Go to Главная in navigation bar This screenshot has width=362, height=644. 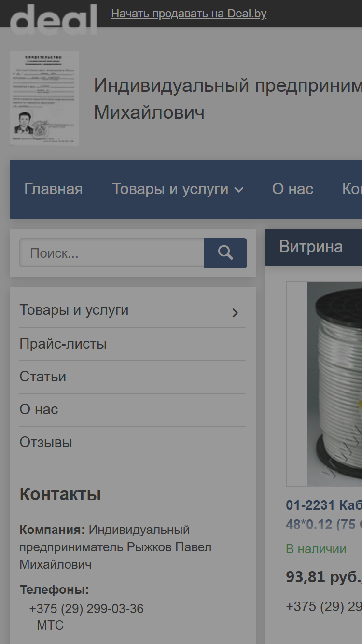54,189
